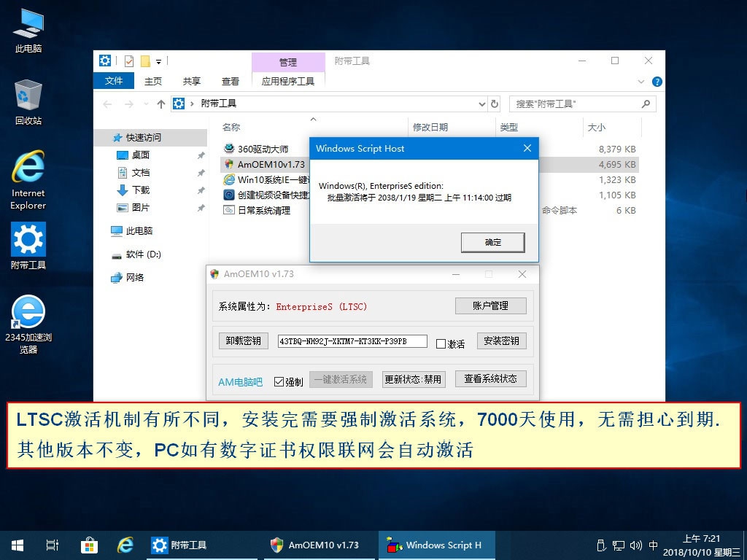Switch to the 主页 ribbon tab
Viewport: 747px width, 560px height.
point(153,82)
